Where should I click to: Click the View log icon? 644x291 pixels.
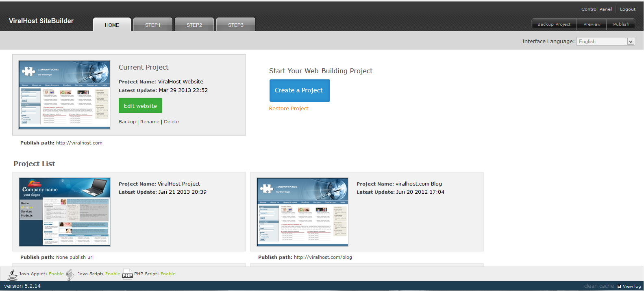tap(619, 287)
